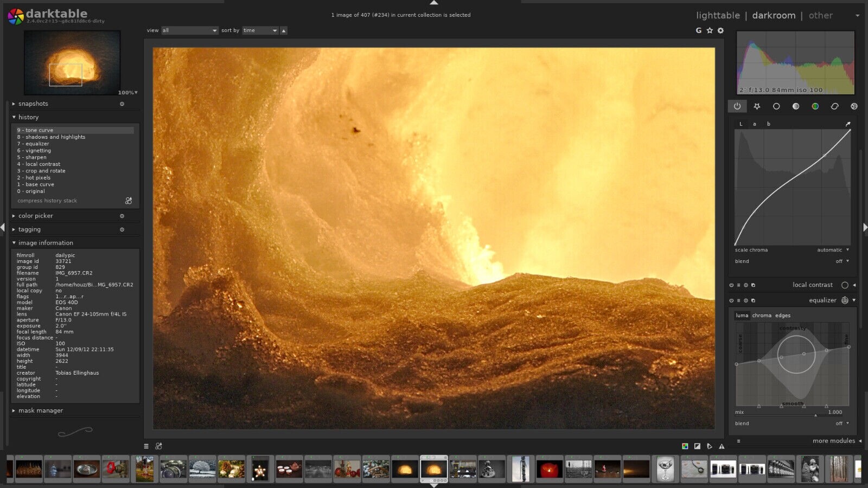Viewport: 868px width, 488px height.
Task: Click the more modules control
Action: pos(834,441)
